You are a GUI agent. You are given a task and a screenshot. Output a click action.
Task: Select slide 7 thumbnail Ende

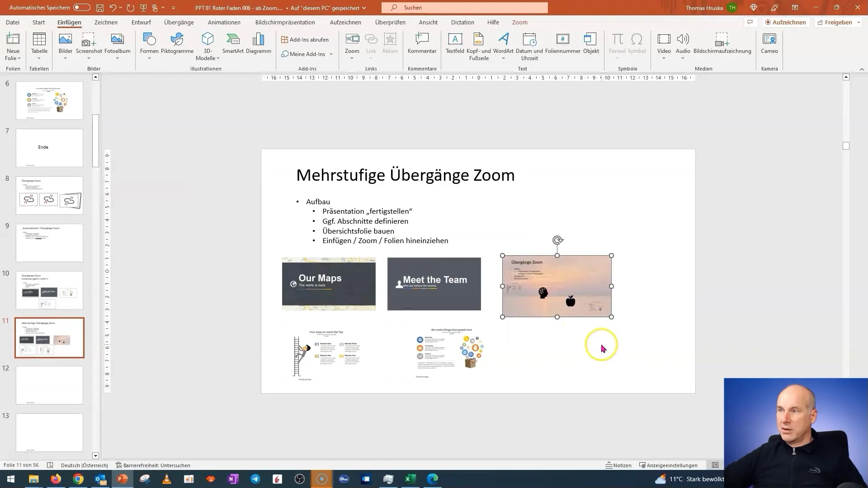pyautogui.click(x=49, y=148)
